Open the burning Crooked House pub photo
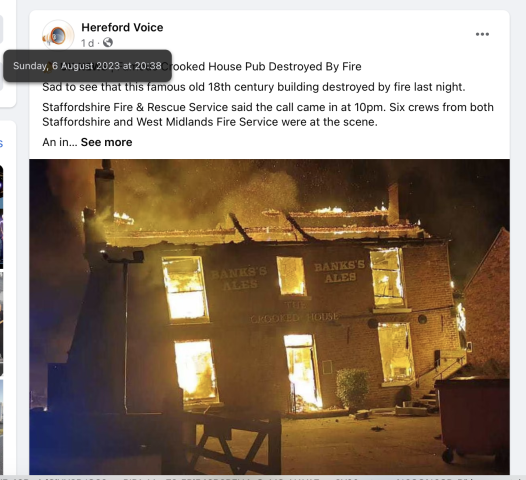This screenshot has height=480, width=526. pyautogui.click(x=269, y=317)
